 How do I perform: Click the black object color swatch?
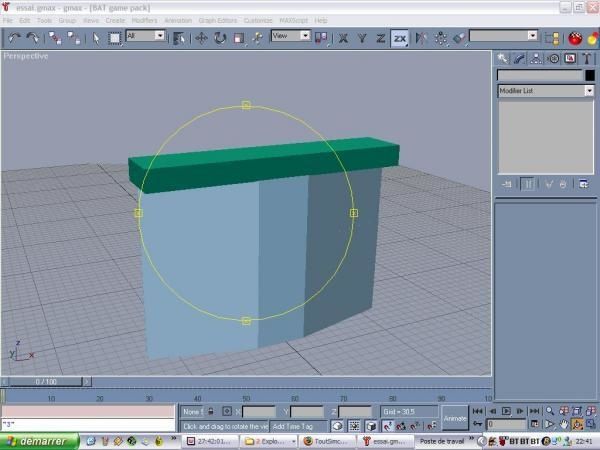pos(590,75)
